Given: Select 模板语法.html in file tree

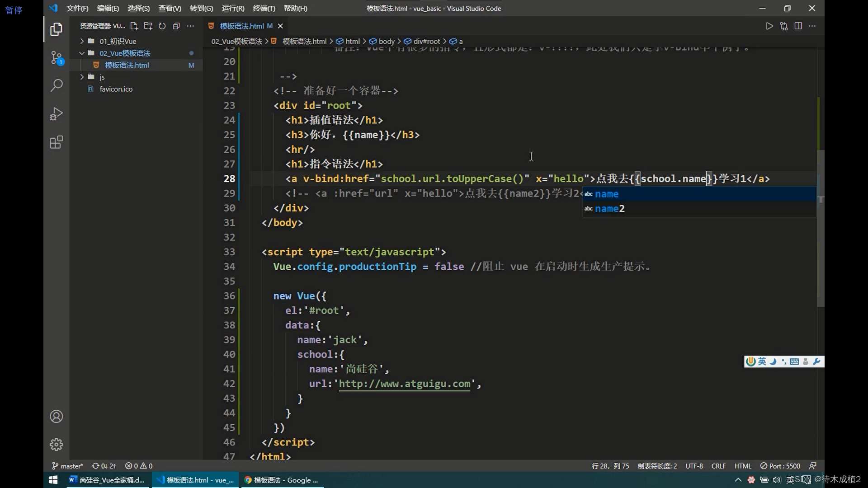Looking at the screenshot, I should (136, 65).
